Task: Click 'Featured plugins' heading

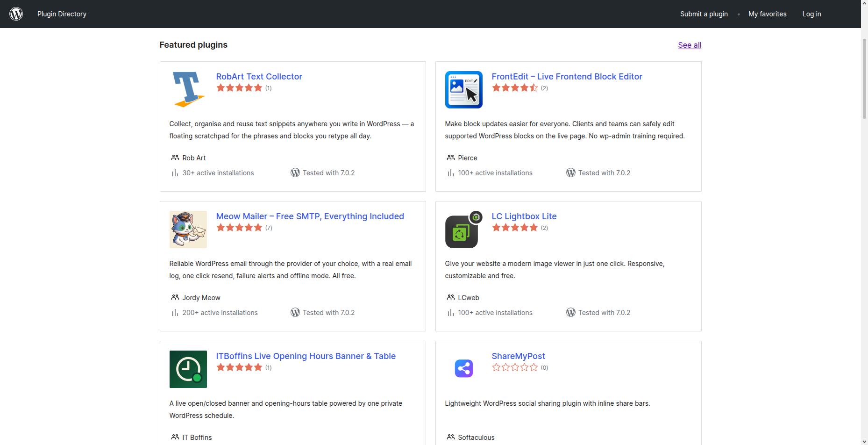Action: pyautogui.click(x=193, y=45)
